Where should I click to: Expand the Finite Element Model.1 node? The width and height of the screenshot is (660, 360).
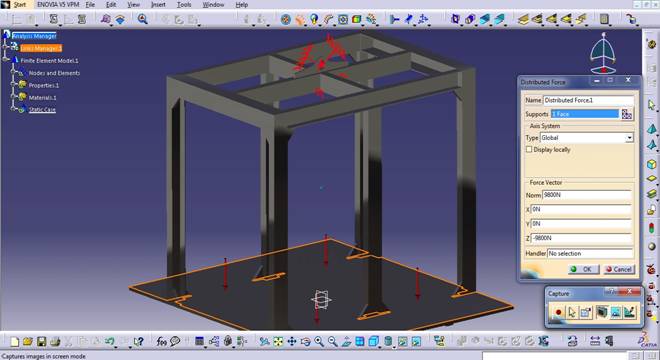(6, 61)
